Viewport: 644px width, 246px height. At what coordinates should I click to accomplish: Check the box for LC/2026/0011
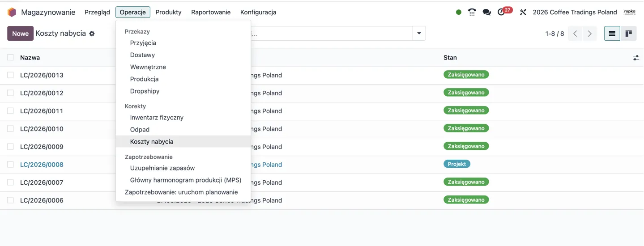pyautogui.click(x=10, y=111)
